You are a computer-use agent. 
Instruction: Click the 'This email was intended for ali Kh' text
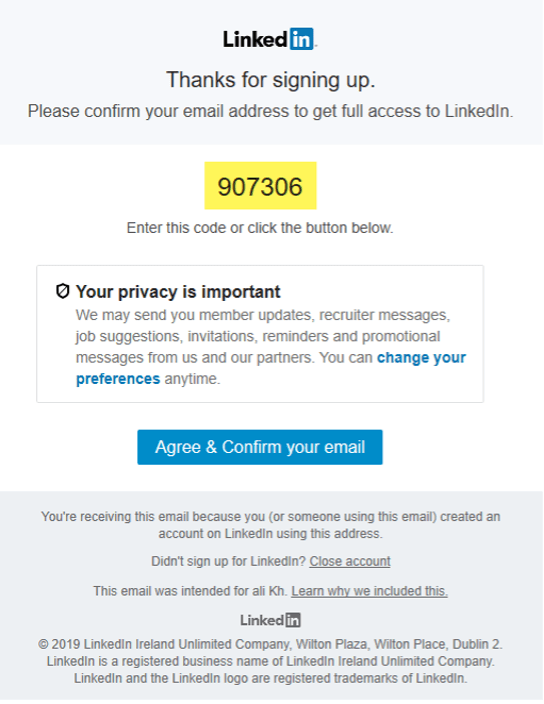click(x=190, y=591)
